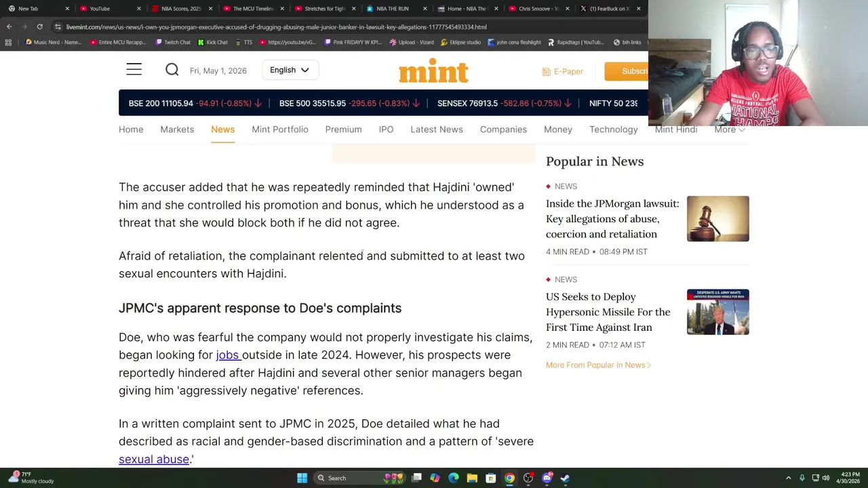
Task: Open Twitch Chat bookmark
Action: coord(173,42)
